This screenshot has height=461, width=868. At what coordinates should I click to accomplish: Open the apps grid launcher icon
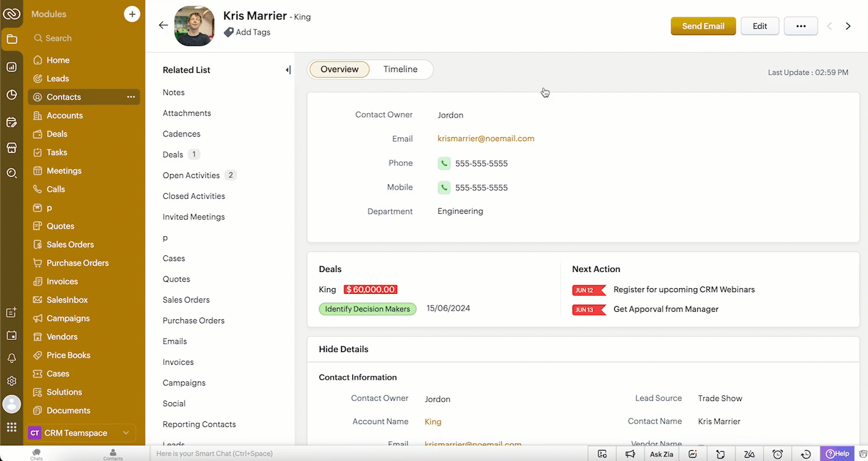coord(12,427)
